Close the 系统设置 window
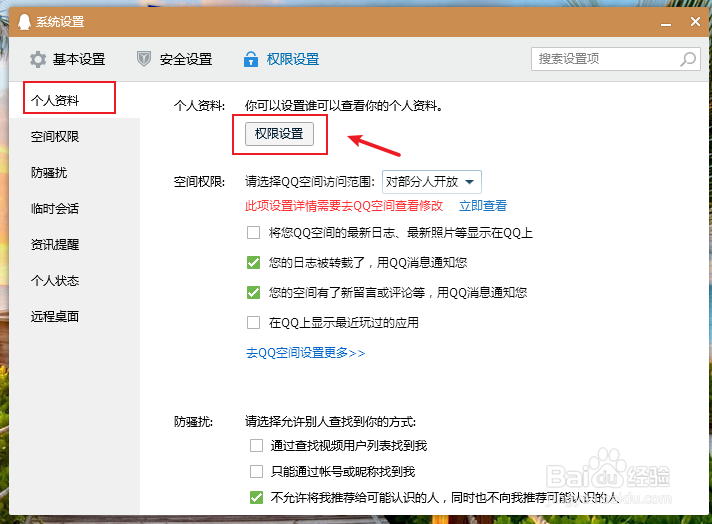This screenshot has height=524, width=712. (x=695, y=21)
